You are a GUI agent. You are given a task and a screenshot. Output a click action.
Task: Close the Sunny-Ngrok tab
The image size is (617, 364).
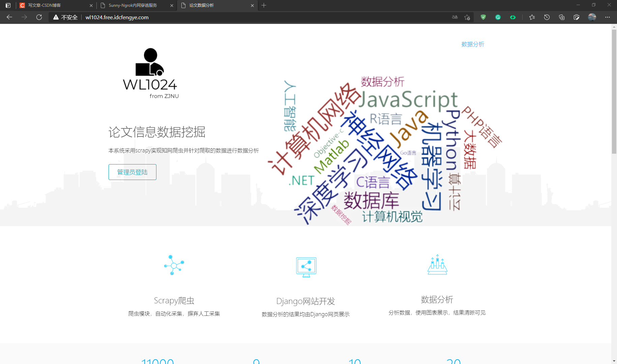172,5
